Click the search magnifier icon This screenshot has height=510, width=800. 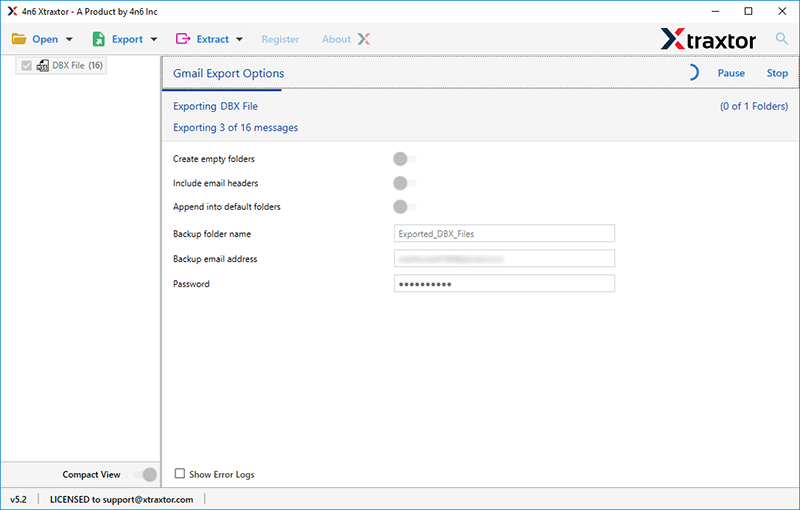(x=782, y=38)
